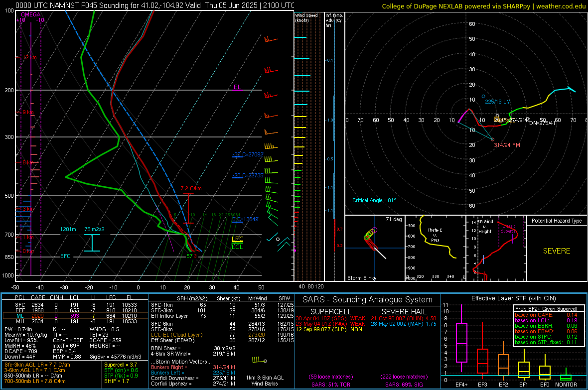Click the Effective Layer STP (with CIN) title
Screen dimensions: 588x390
click(x=514, y=298)
